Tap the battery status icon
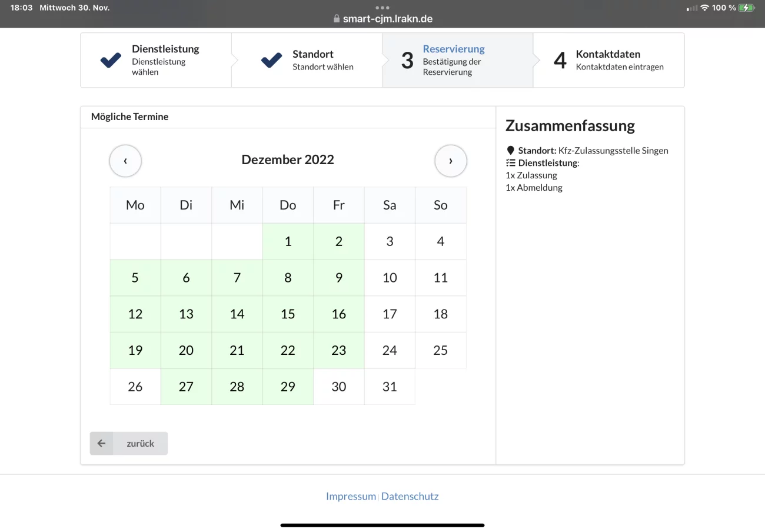This screenshot has height=532, width=765. (x=747, y=8)
